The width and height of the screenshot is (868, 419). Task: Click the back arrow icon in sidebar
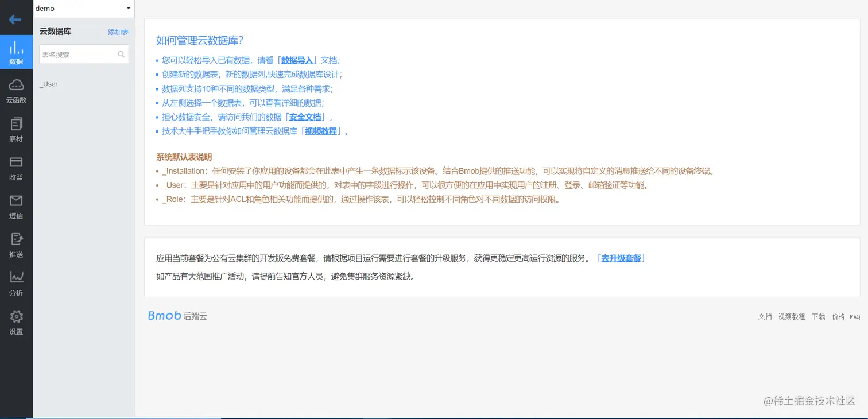(15, 20)
